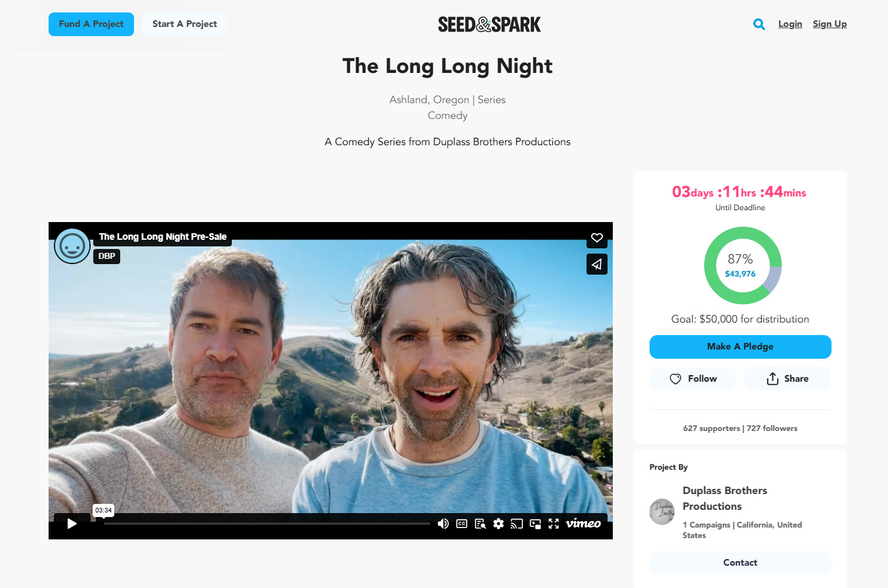This screenshot has height=588, width=888.
Task: Open the video transcript search icon
Action: [x=480, y=524]
